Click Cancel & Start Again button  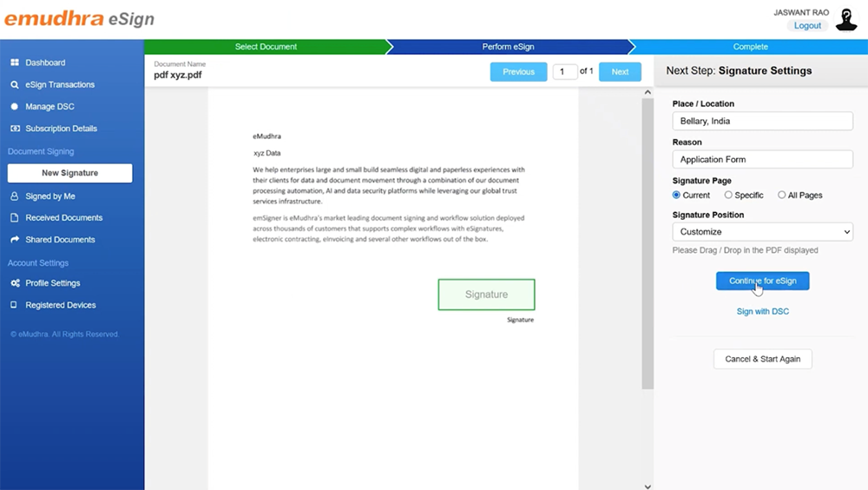[762, 359]
